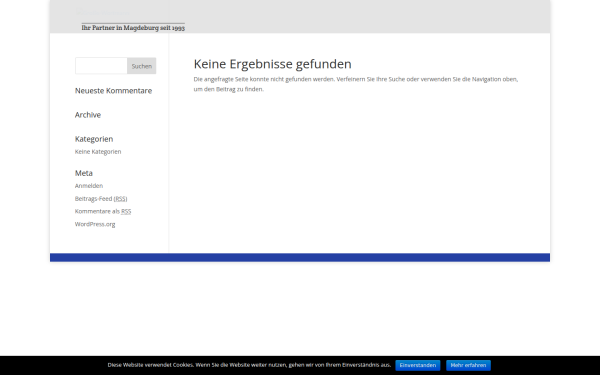Click the sidebar search input field
The image size is (600, 375).
[101, 66]
